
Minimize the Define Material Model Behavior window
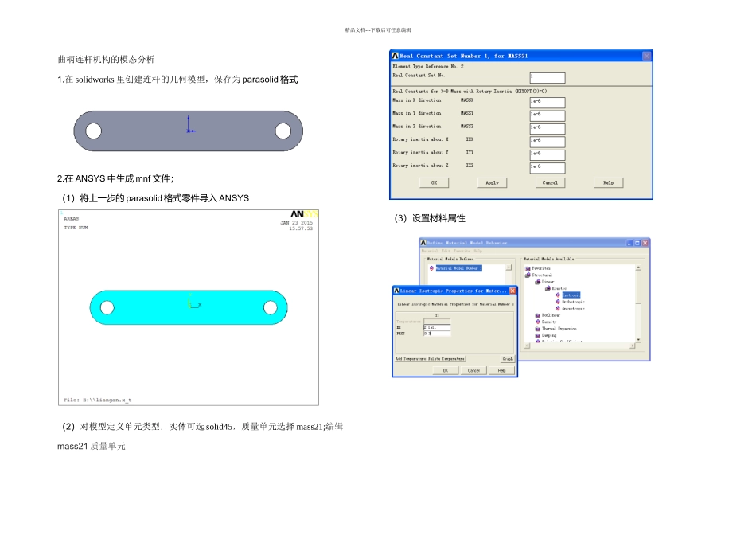(x=629, y=243)
